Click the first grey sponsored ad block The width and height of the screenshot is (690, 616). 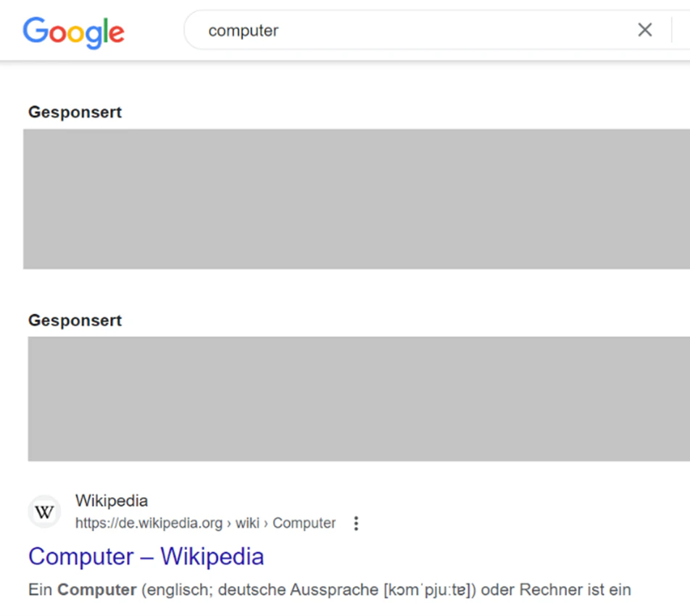coord(357,199)
